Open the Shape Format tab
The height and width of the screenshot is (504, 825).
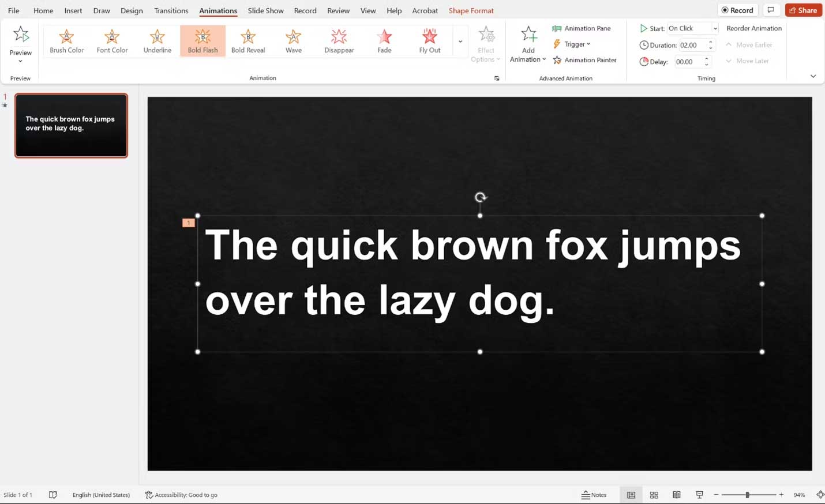point(471,10)
